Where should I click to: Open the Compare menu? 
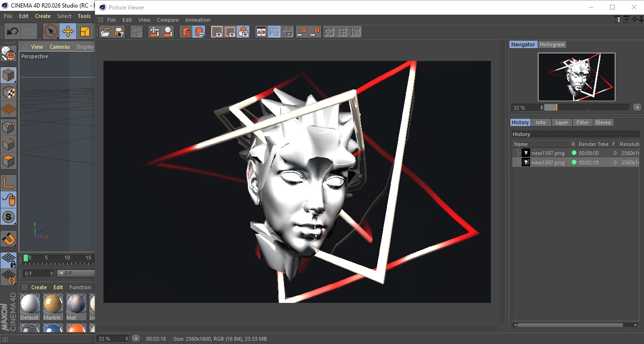[x=168, y=20]
